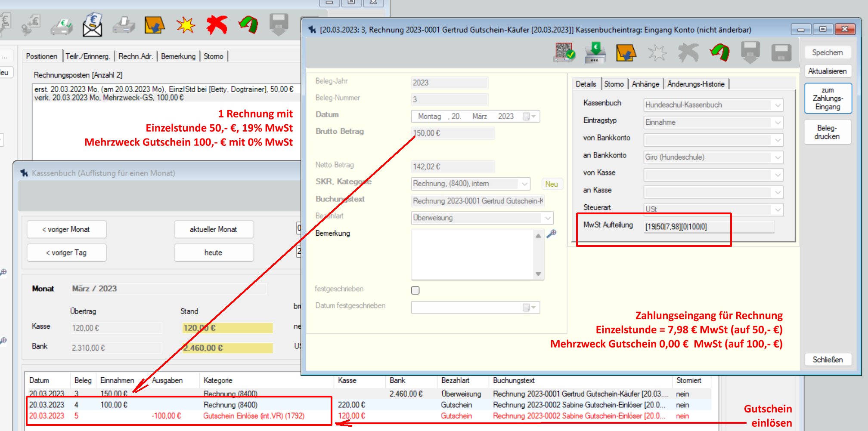The height and width of the screenshot is (431, 868).
Task: Open the SKR Kategorie dropdown
Action: coord(524,184)
